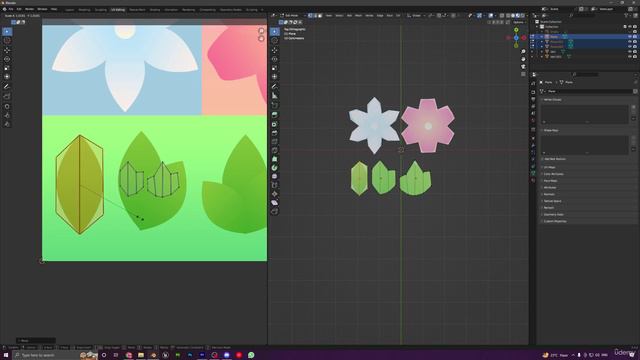Switch to the Texture Paint workspace tab

click(x=137, y=9)
